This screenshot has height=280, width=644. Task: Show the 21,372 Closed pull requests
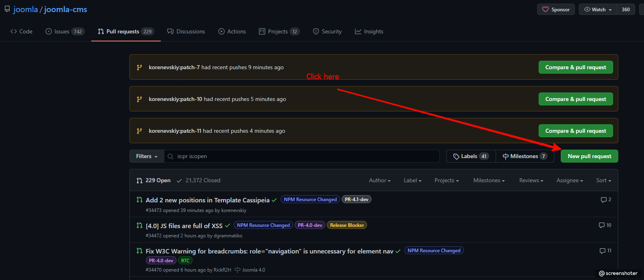click(199, 180)
